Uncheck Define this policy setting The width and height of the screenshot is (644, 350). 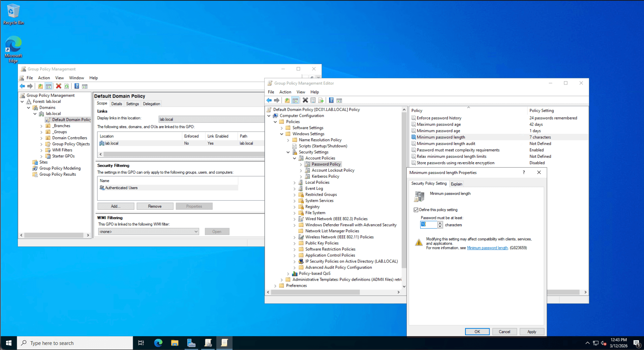pyautogui.click(x=416, y=210)
